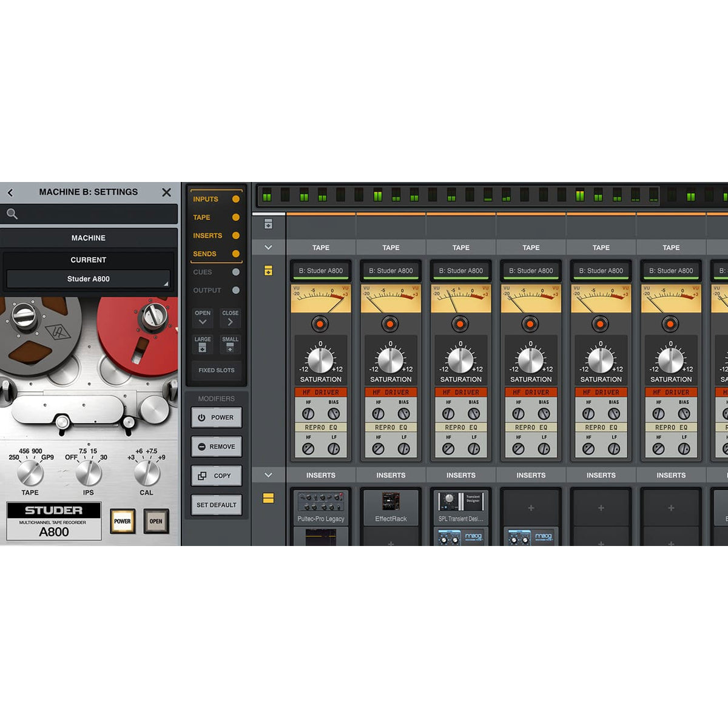Click first channel HF DRIVER HF knob

click(x=308, y=414)
